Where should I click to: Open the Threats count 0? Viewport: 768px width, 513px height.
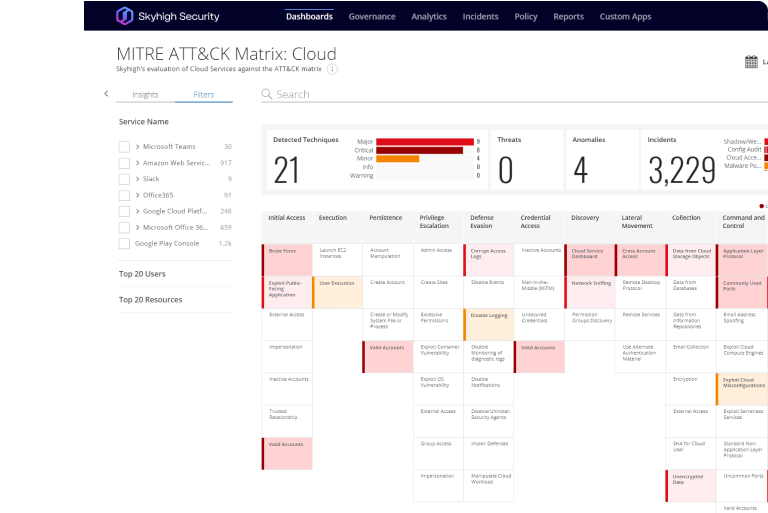(505, 170)
